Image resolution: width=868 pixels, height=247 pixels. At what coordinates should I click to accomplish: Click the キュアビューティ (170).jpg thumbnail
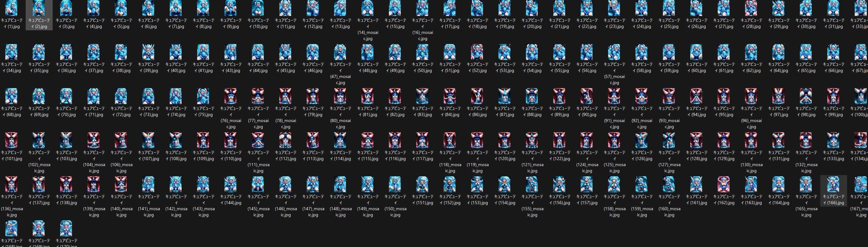point(66,229)
